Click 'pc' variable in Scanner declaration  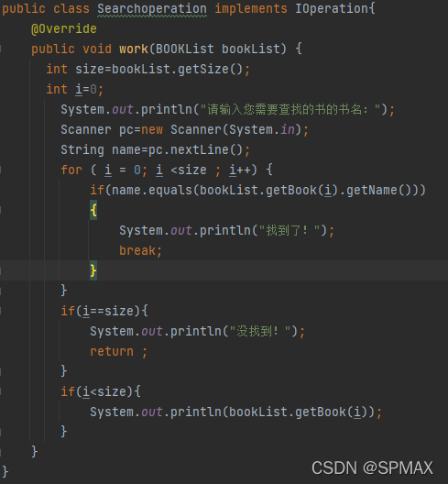126,129
